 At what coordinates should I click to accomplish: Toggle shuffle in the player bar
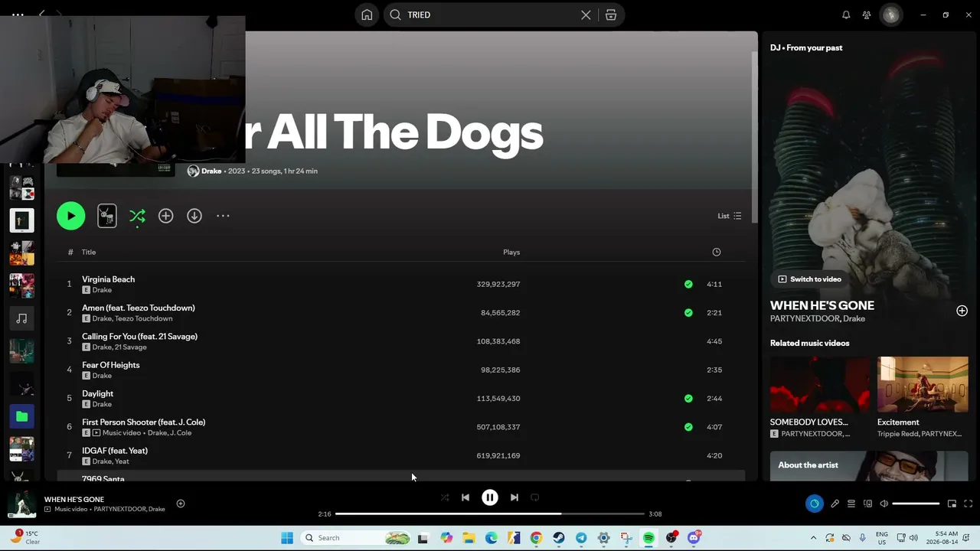pyautogui.click(x=445, y=497)
